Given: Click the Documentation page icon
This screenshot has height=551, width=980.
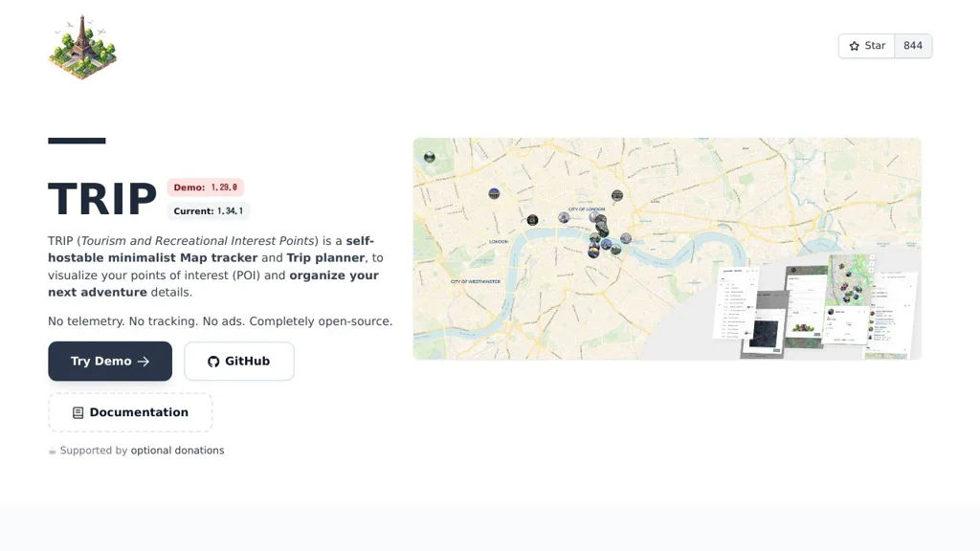Looking at the screenshot, I should pos(78,413).
